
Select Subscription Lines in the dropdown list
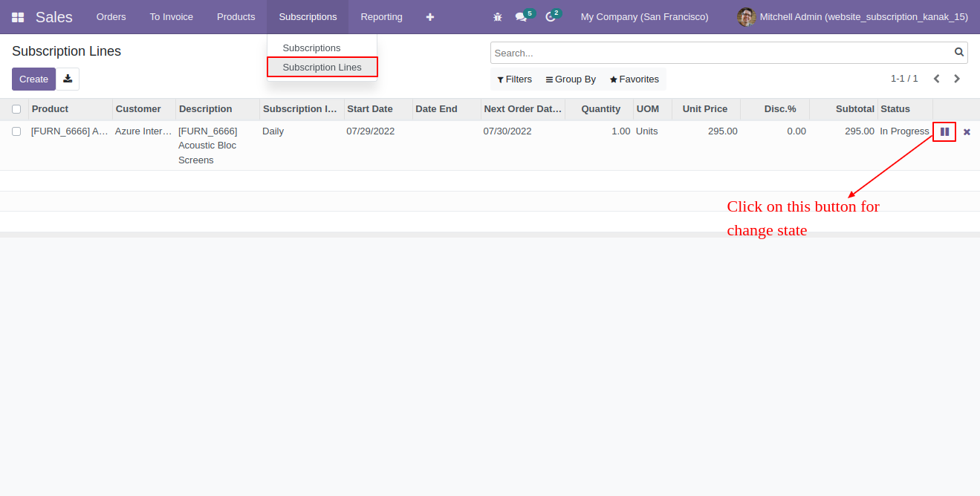pyautogui.click(x=322, y=67)
